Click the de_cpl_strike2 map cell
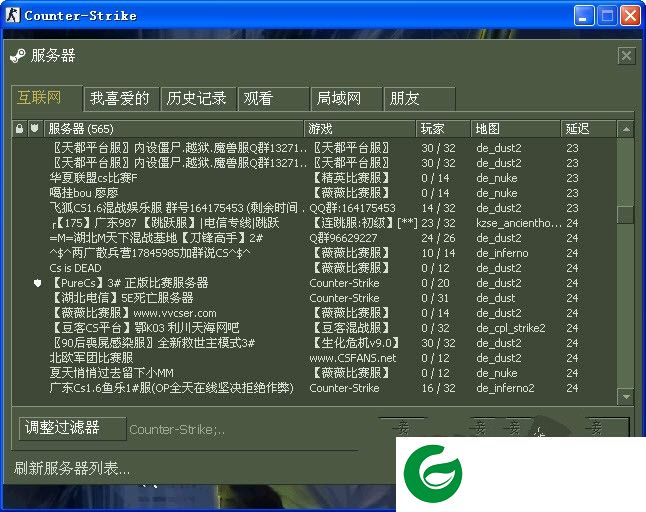The height and width of the screenshot is (512, 646). click(x=510, y=328)
